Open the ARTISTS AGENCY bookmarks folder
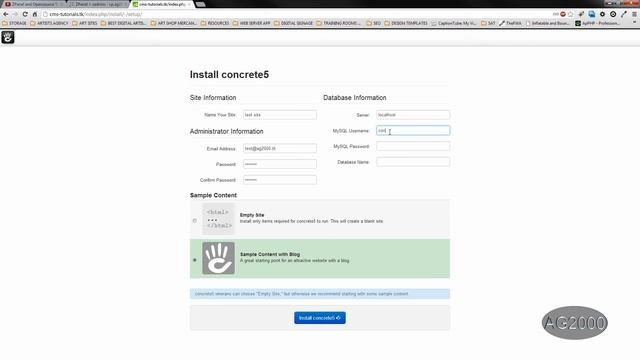The height and width of the screenshot is (360, 640). pyautogui.click(x=49, y=23)
